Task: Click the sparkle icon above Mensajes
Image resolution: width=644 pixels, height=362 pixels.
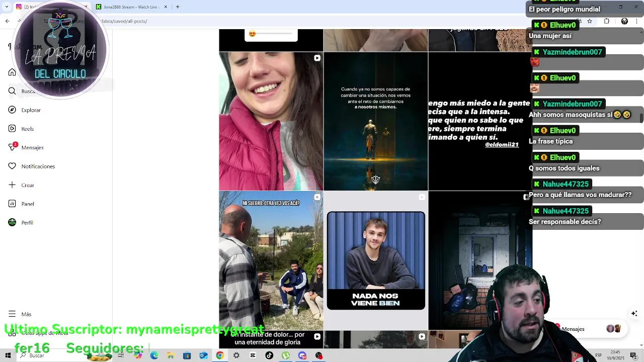Action: [634, 313]
